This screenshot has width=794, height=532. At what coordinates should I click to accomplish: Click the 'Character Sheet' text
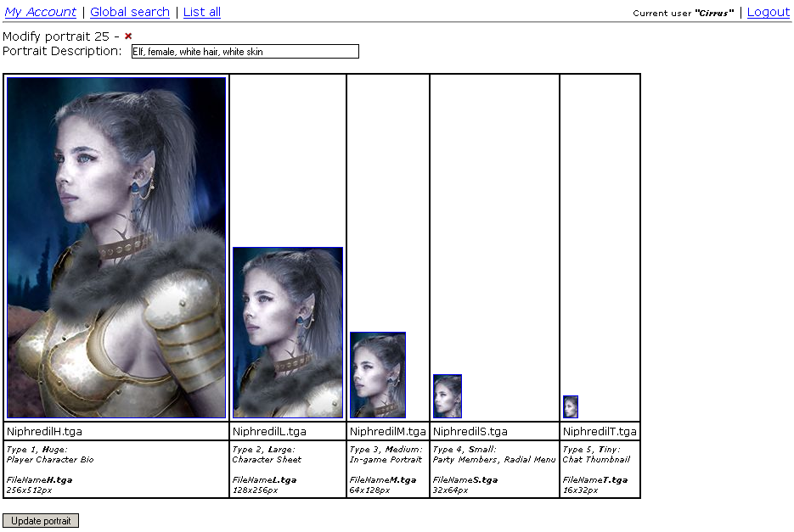(267, 460)
